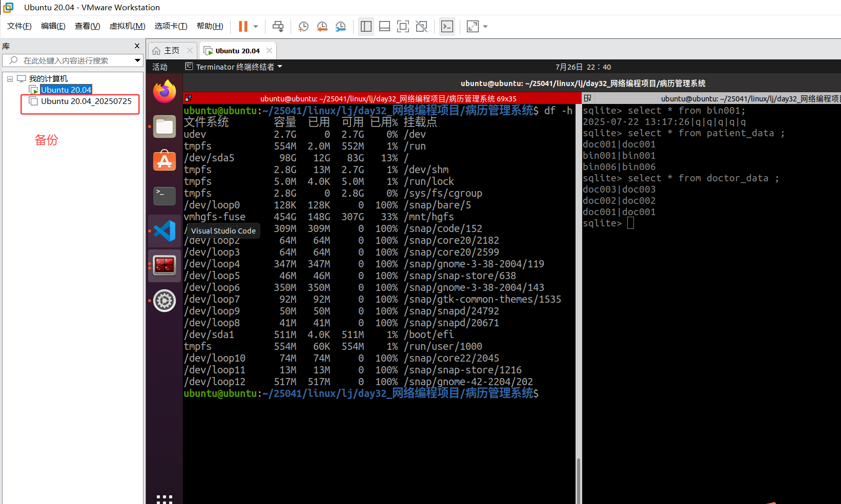Select the Ubuntu 20.04 VM in the library
Screen dimensions: 841x504
[66, 90]
